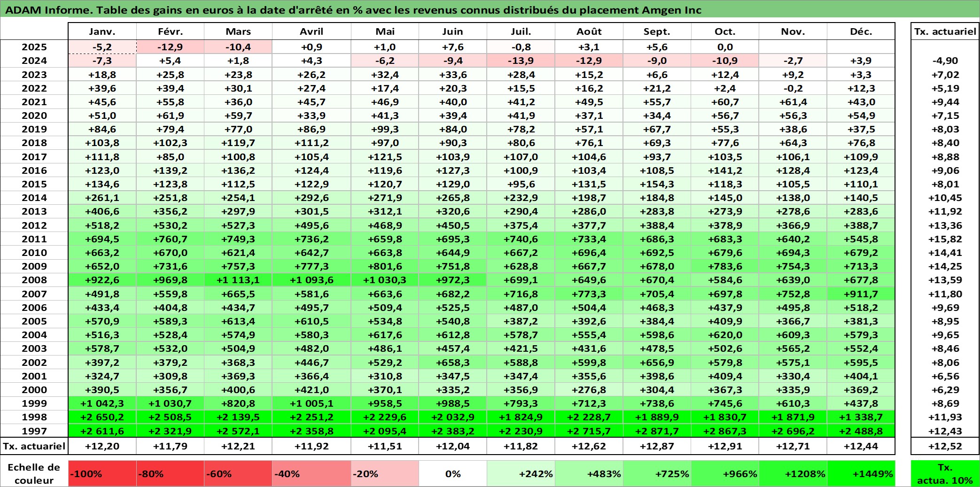Click the +2 871,7 cell in September 1997
This screenshot has width=980, height=487.
pos(657,431)
